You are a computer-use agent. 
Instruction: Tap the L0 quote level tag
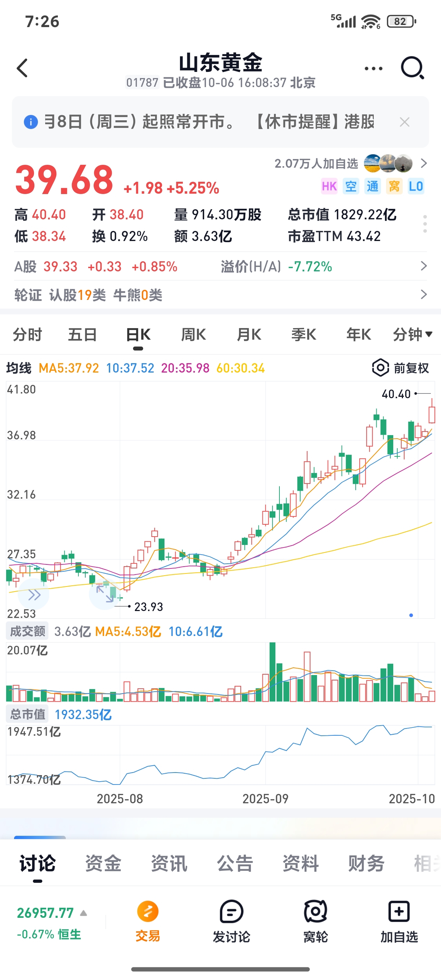416,186
